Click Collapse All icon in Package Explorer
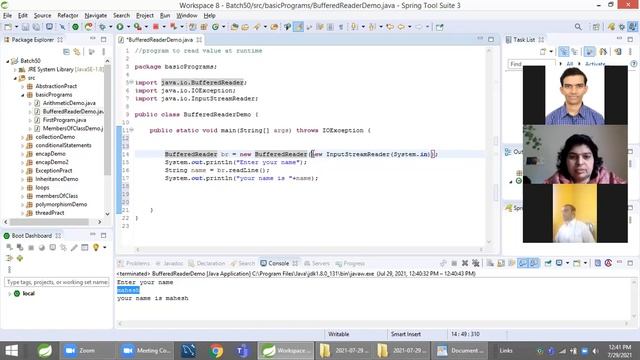This screenshot has height=360, width=640. pyautogui.click(x=67, y=52)
